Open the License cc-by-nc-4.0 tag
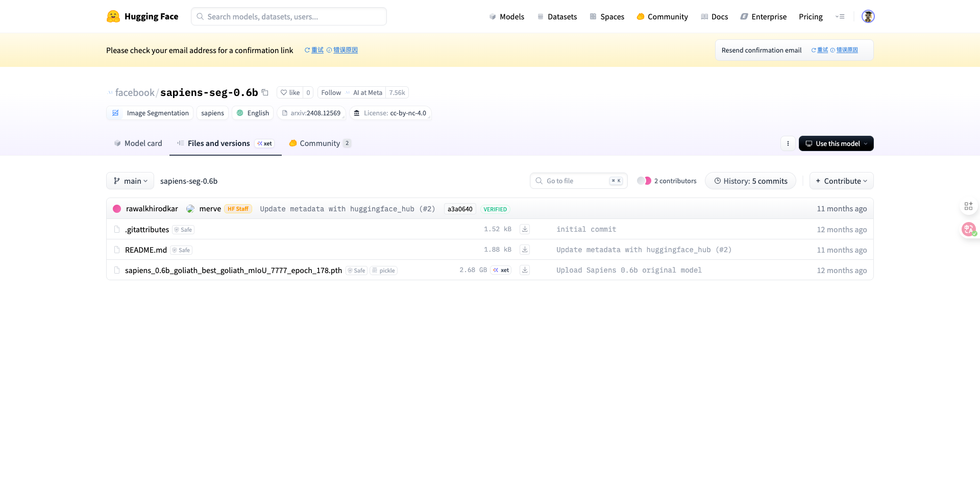Screen dimensions: 980x489 point(390,113)
